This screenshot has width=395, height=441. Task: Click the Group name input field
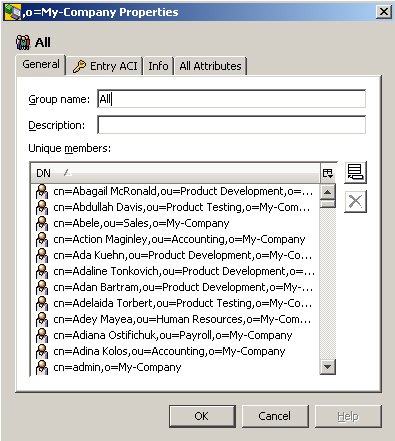232,99
